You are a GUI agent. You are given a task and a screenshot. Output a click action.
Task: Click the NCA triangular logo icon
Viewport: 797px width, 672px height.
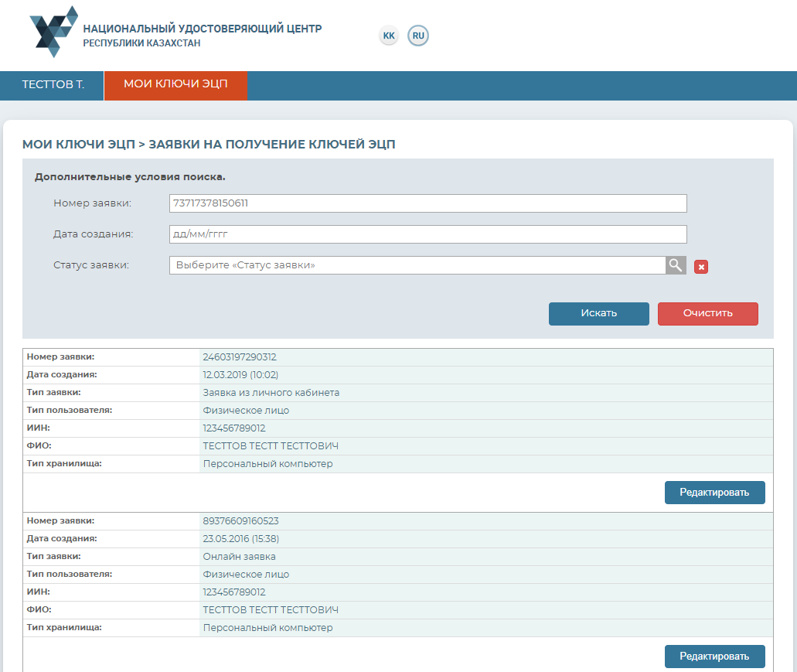pos(53,32)
